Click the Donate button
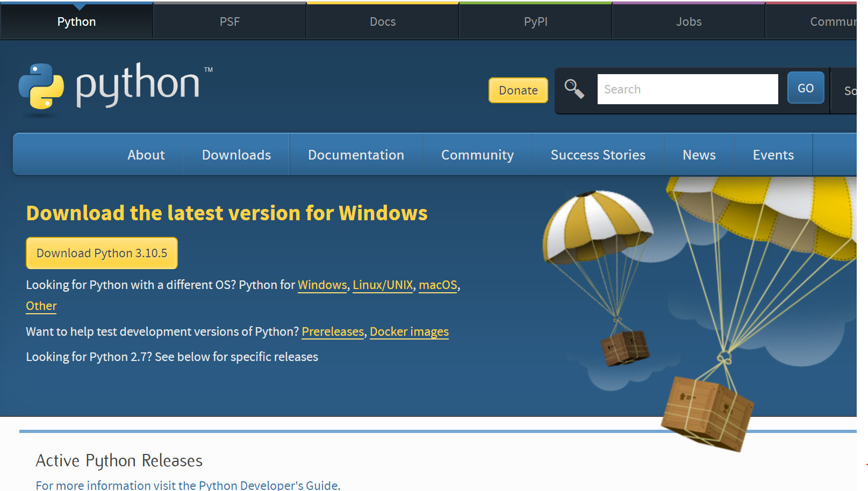This screenshot has height=491, width=868. (518, 90)
